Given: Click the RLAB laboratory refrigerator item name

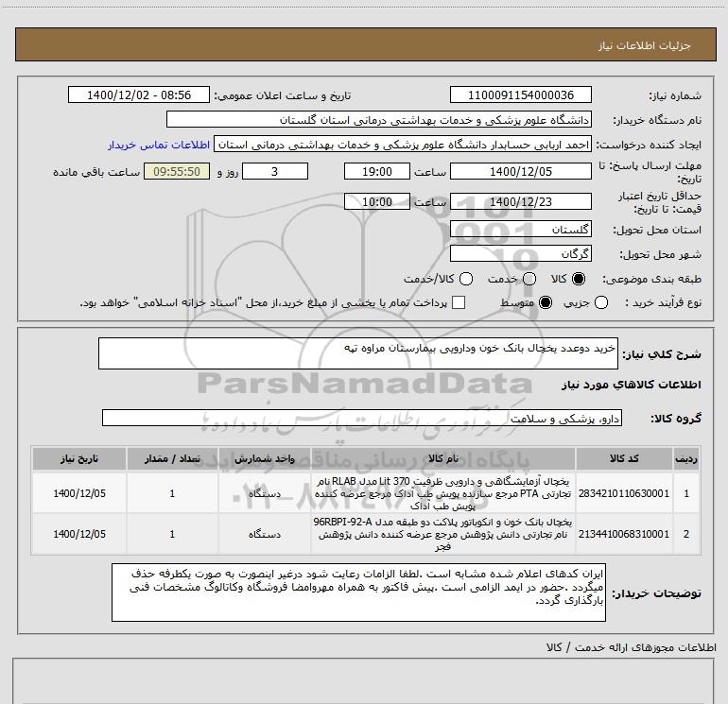Looking at the screenshot, I should coord(442,493).
